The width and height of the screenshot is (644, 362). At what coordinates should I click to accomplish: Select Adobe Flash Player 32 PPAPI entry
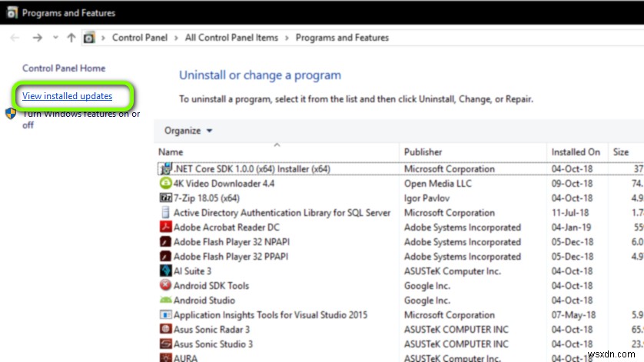coord(231,257)
